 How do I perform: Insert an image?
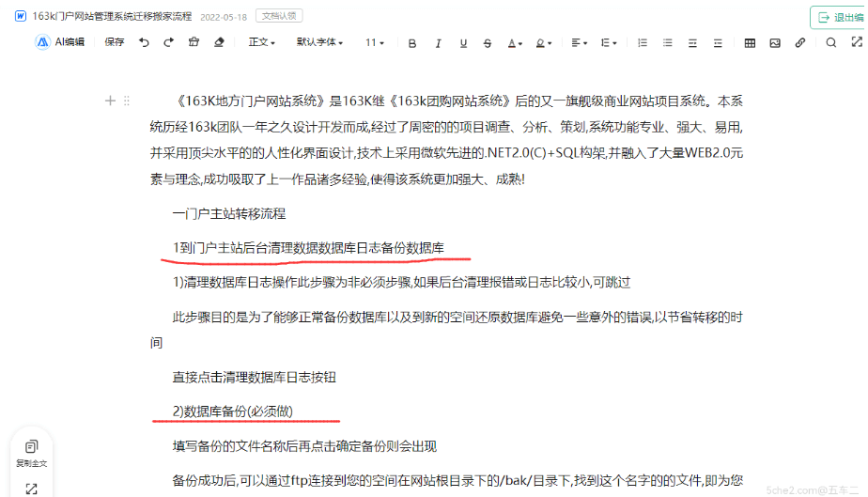775,42
